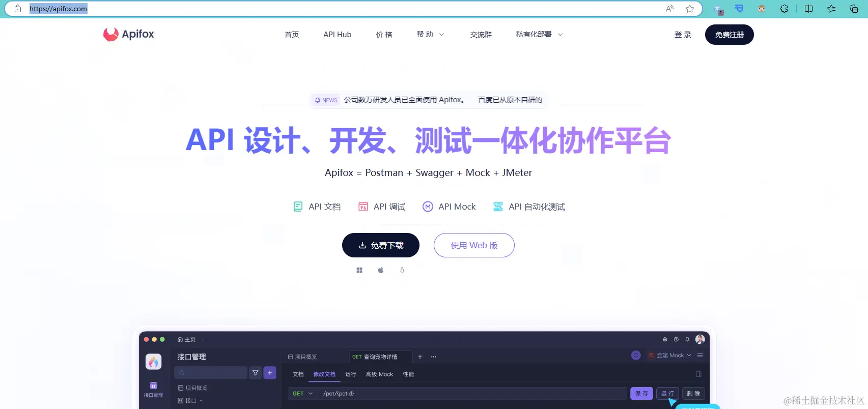Click the 运行 run button
Viewport: 868px width, 409px height.
[667, 394]
